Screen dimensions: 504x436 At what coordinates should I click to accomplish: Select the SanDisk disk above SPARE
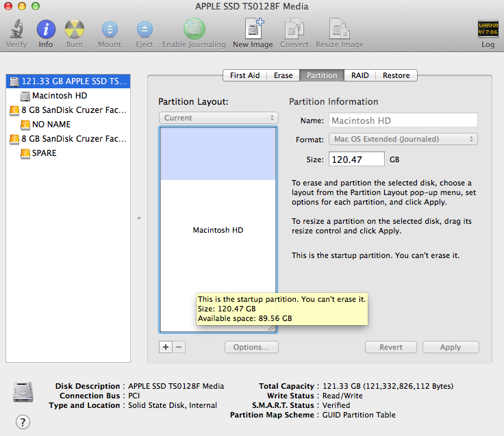tap(68, 139)
